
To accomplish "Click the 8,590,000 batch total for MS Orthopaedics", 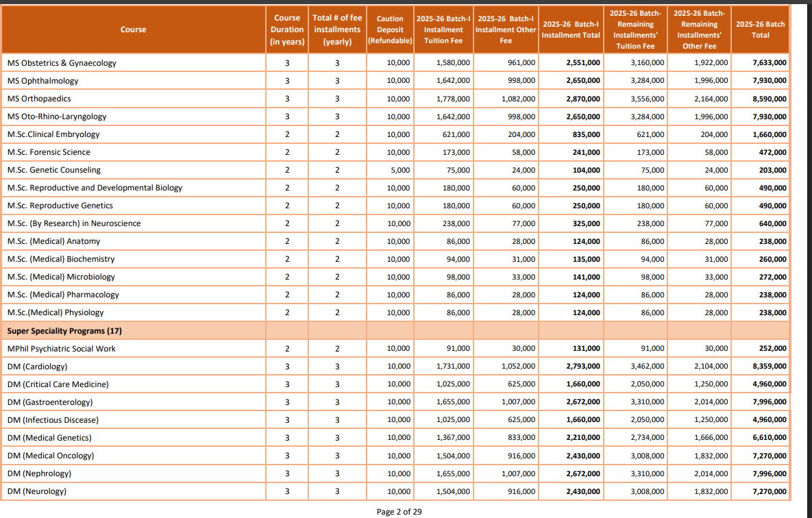I will (x=769, y=99).
